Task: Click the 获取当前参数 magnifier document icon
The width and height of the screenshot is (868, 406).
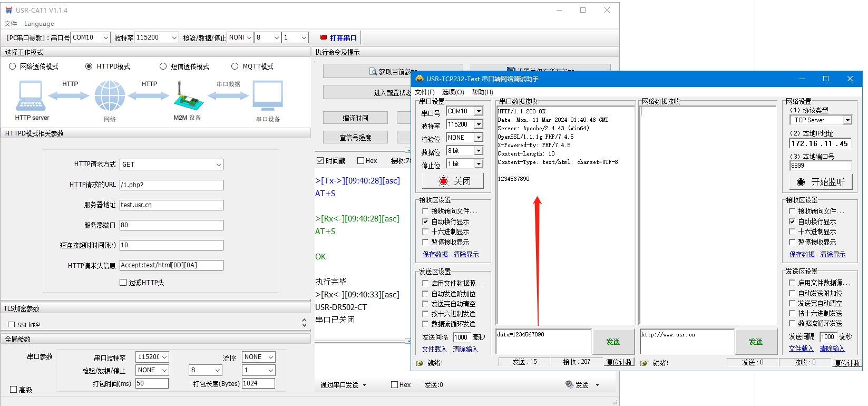Action: click(x=374, y=72)
